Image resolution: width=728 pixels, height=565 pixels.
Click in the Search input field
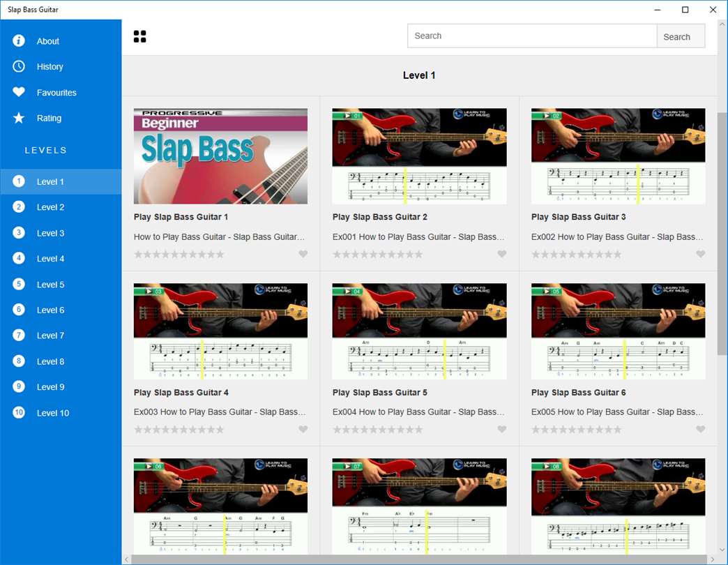532,36
